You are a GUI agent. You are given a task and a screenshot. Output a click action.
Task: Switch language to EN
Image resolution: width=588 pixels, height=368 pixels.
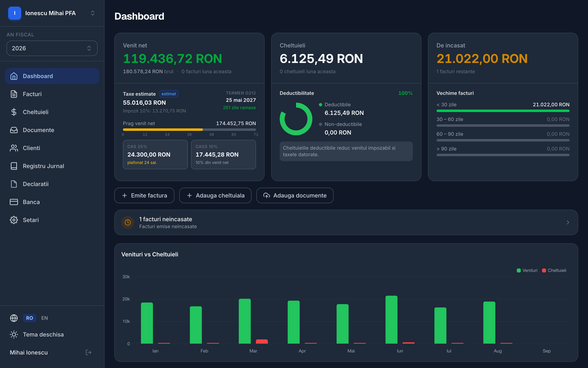point(45,318)
